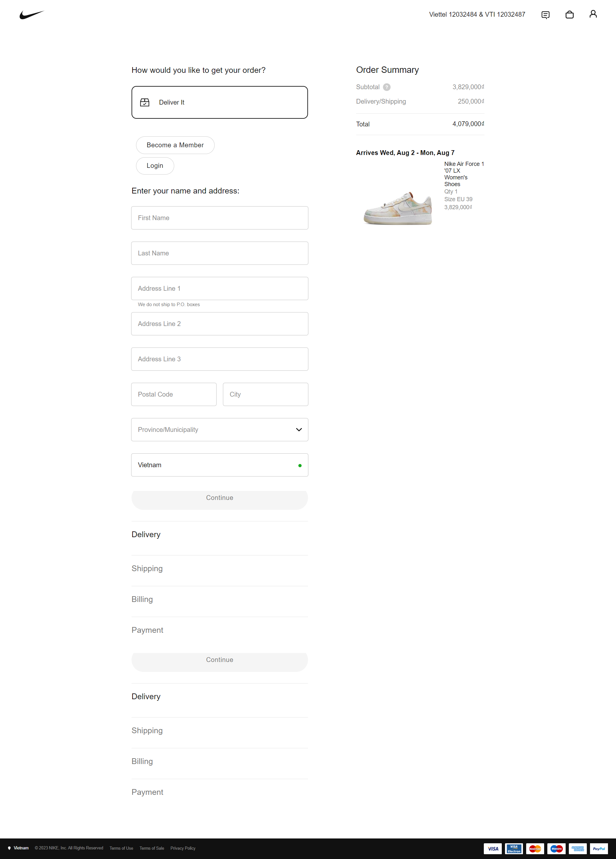Image resolution: width=616 pixels, height=859 pixels.
Task: Click Become a Member button
Action: pos(175,145)
